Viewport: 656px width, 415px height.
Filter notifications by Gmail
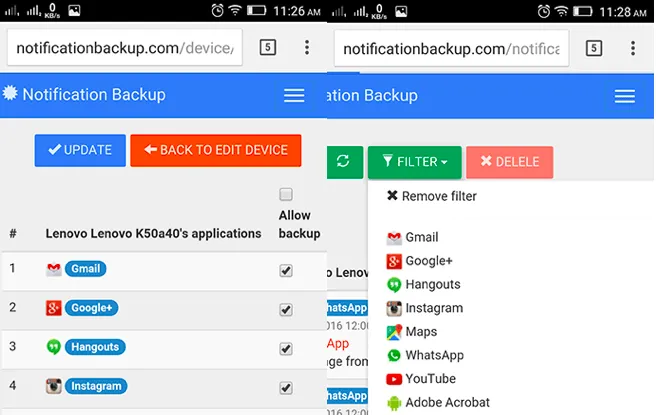[x=422, y=237]
